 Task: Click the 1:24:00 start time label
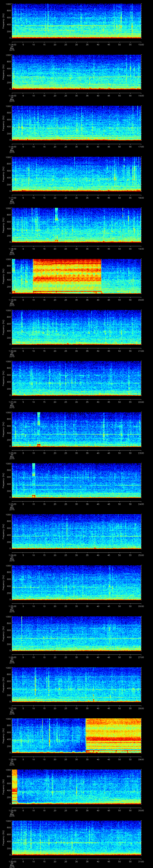[x=12, y=555]
